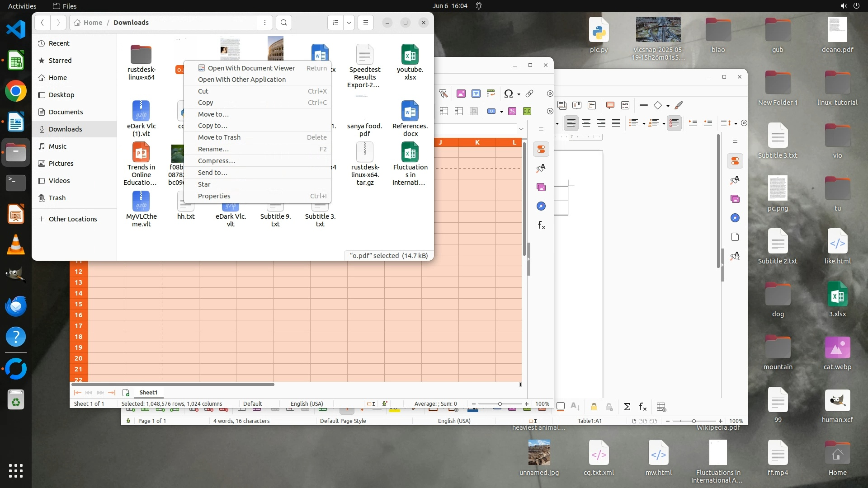868x488 pixels.
Task: Open the Calc sidebar Functions panel
Action: (541, 225)
